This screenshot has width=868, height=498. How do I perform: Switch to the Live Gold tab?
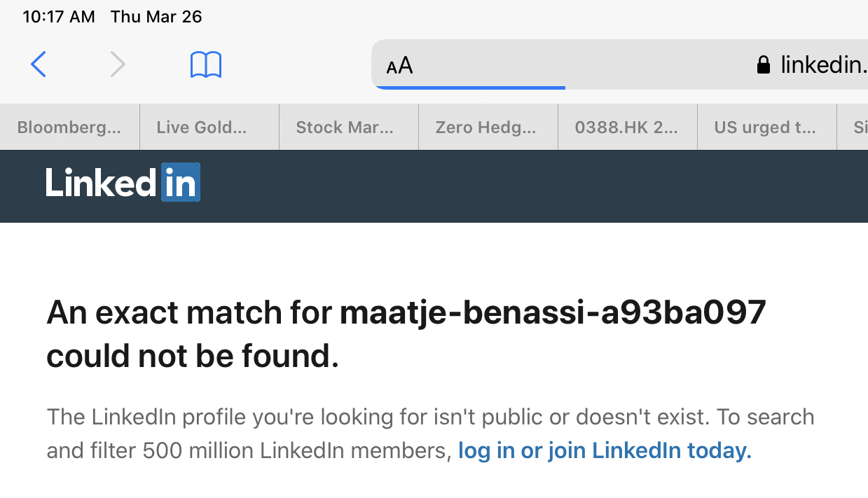coord(202,127)
